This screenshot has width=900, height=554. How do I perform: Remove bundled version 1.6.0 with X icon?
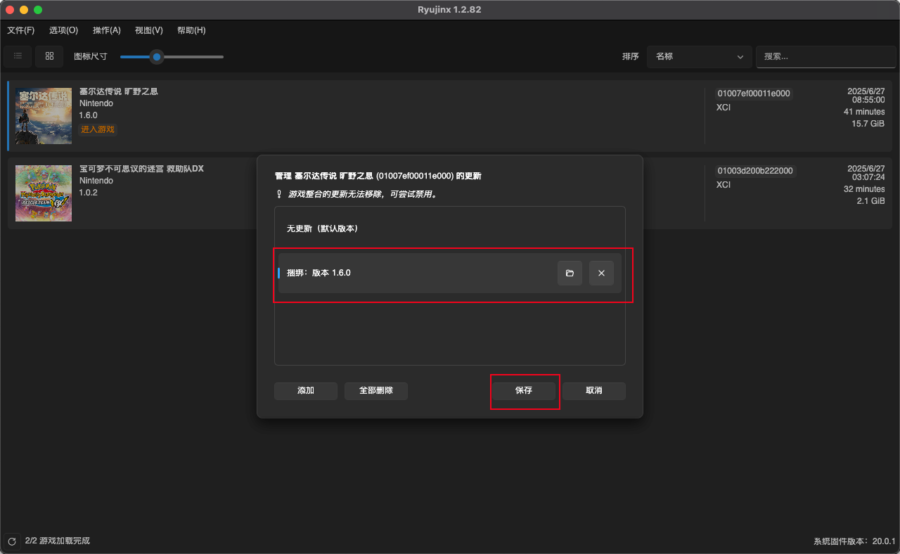click(601, 273)
